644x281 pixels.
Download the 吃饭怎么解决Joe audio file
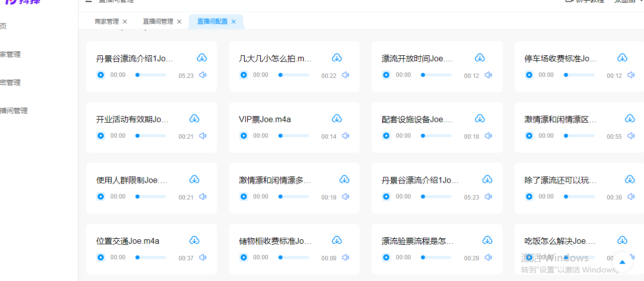(622, 240)
